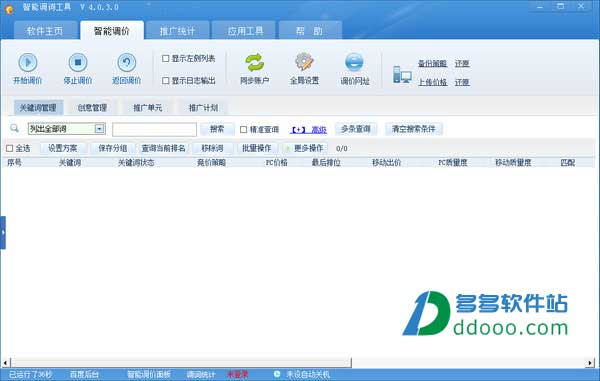Viewport: 600px width, 381px height.
Task: Click the clock icon in status bar
Action: click(277, 374)
